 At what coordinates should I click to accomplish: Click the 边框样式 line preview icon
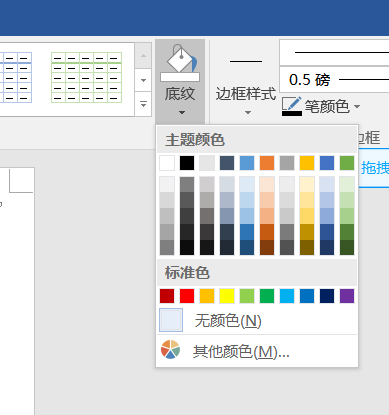pos(246,62)
